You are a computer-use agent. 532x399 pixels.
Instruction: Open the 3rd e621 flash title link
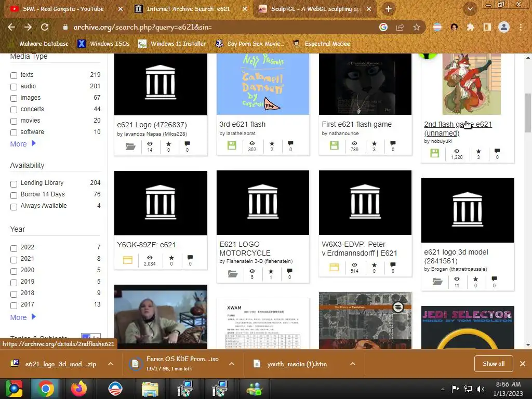coord(242,124)
